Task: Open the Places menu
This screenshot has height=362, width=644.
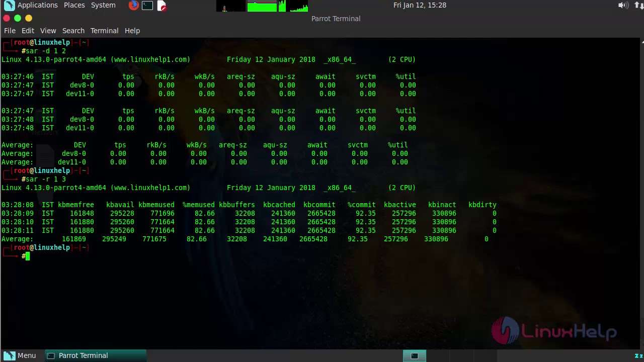Action: 74,5
